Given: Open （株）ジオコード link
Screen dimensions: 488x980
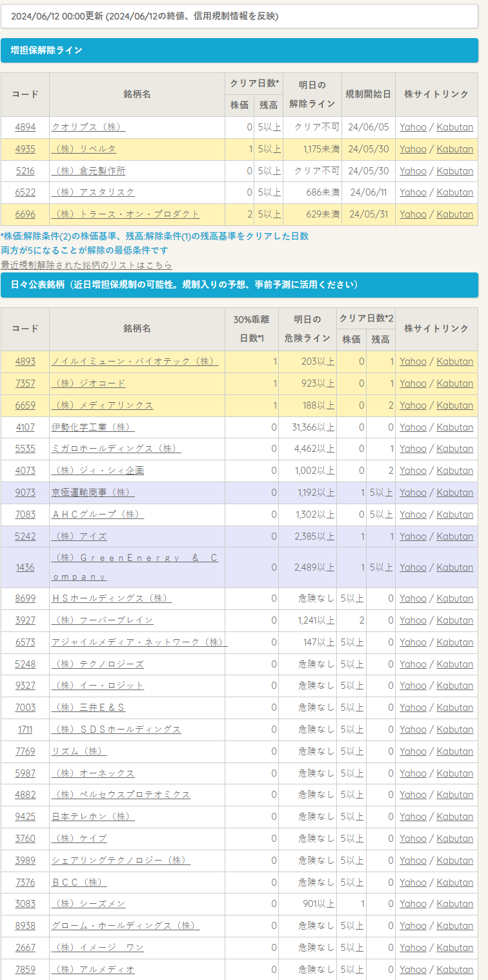Looking at the screenshot, I should 88,383.
